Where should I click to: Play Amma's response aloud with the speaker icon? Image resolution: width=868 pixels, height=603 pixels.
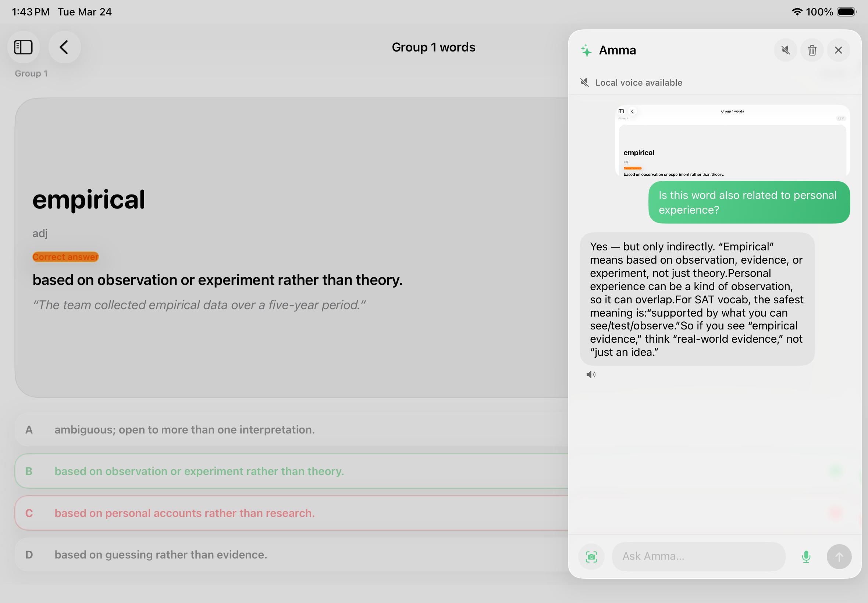[x=591, y=374]
